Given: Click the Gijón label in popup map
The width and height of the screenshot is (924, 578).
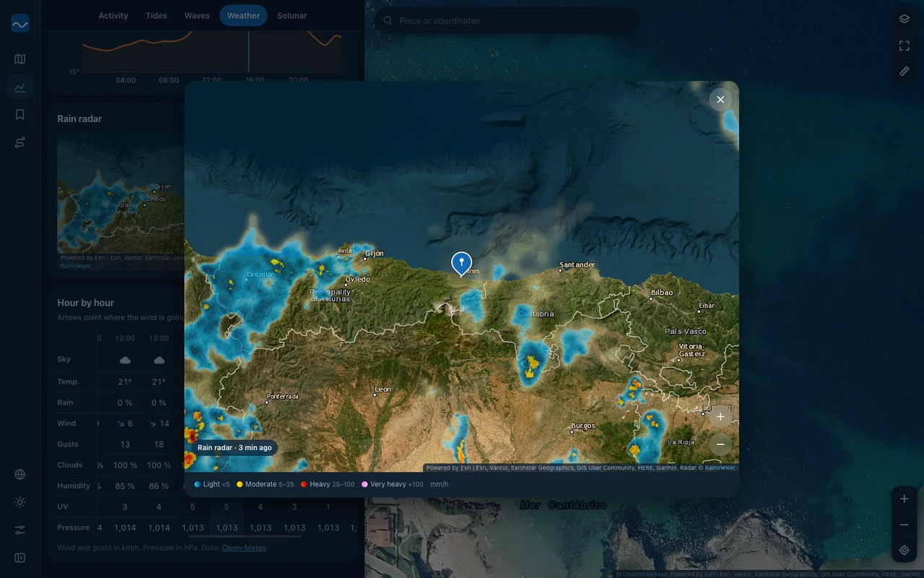Looking at the screenshot, I should [375, 254].
